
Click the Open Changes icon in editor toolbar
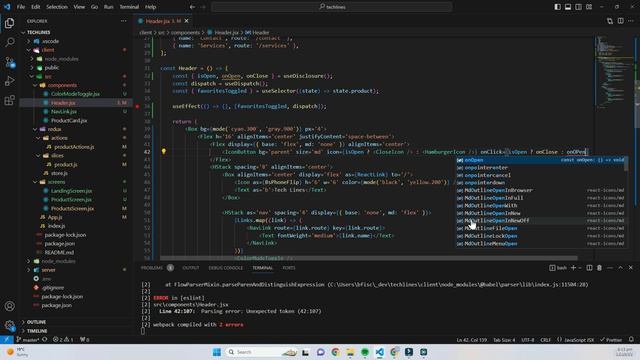coord(610,21)
